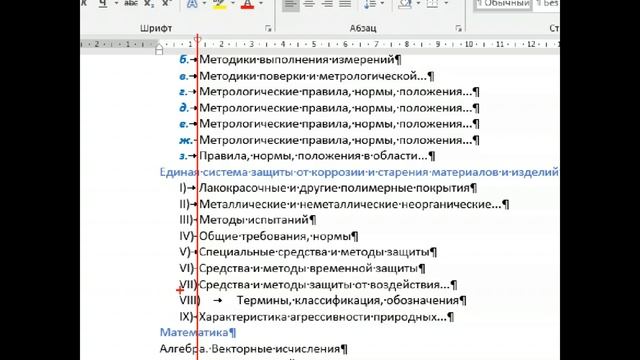Image resolution: width=640 pixels, height=360 pixels.
Task: Toggle underline formatting button
Action: click(103, 4)
